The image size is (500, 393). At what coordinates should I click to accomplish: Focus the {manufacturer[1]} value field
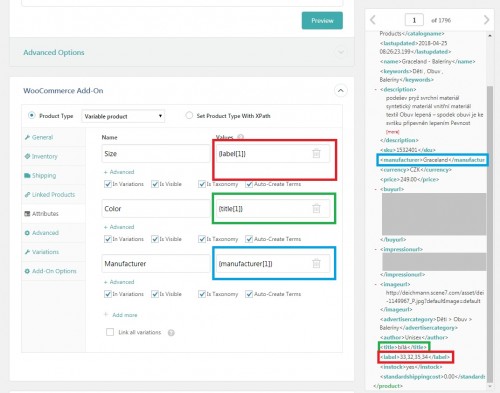pyautogui.click(x=273, y=264)
